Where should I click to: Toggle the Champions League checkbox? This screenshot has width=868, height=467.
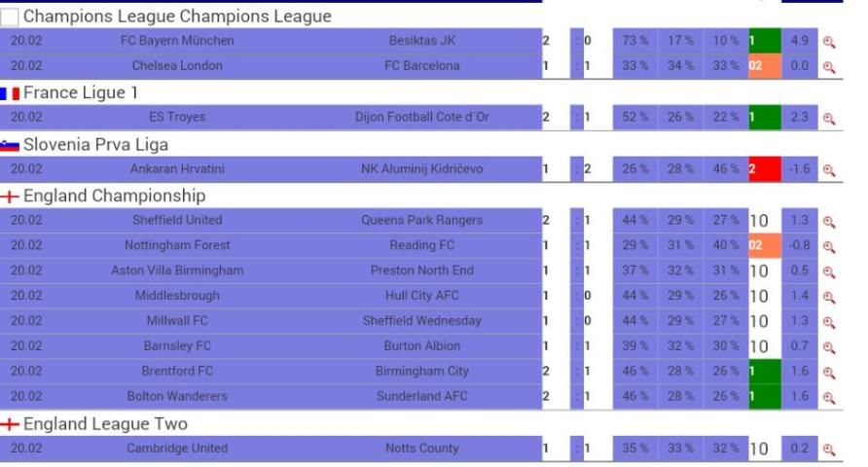[10, 18]
